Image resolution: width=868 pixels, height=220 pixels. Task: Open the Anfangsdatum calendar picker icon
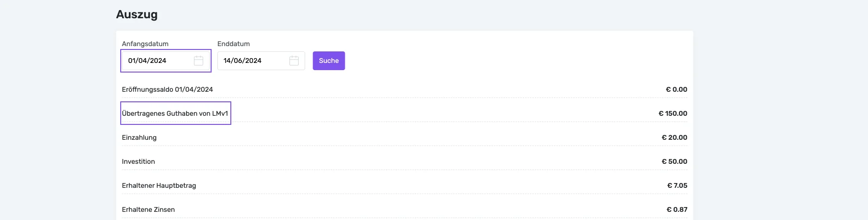point(199,61)
